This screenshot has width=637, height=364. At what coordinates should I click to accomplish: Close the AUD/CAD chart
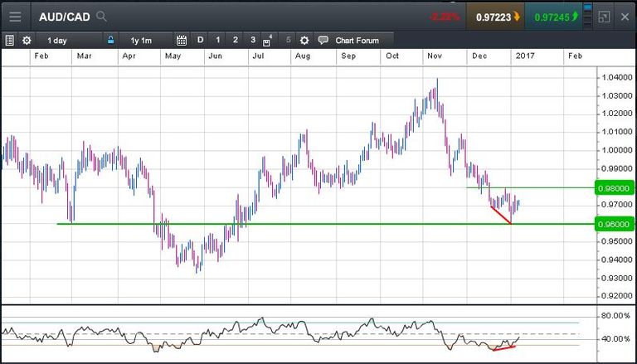tap(625, 17)
